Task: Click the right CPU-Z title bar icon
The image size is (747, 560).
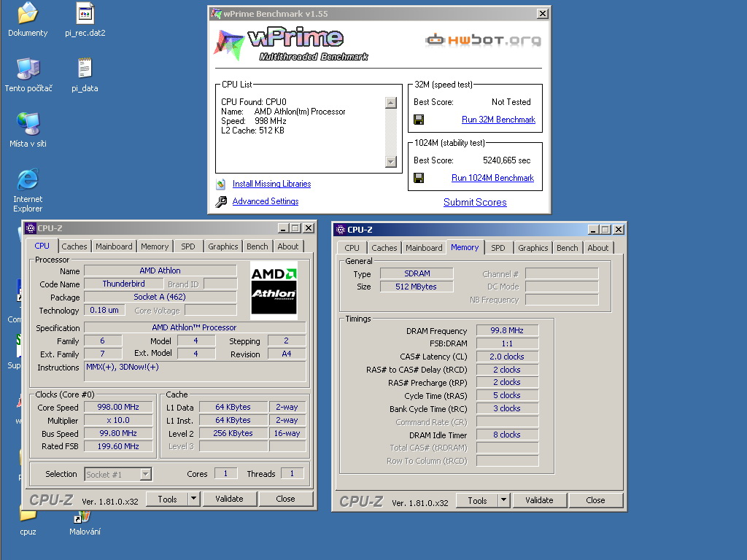Action: point(340,230)
